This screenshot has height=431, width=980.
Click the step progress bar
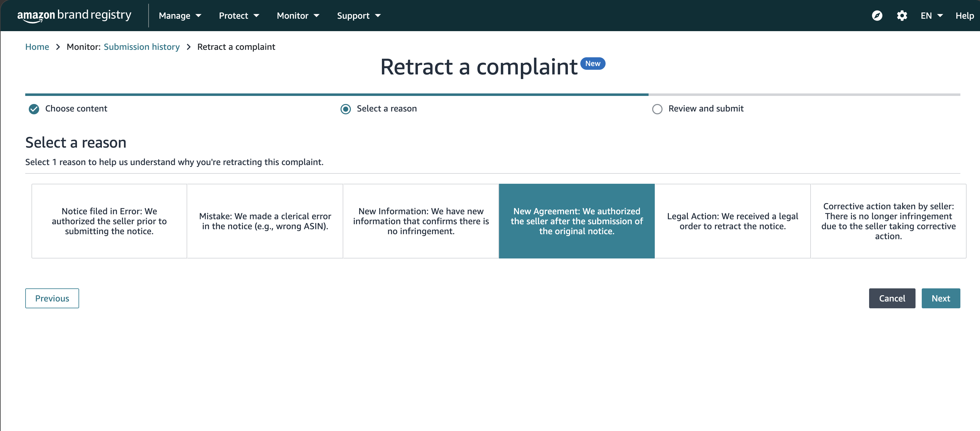(493, 94)
